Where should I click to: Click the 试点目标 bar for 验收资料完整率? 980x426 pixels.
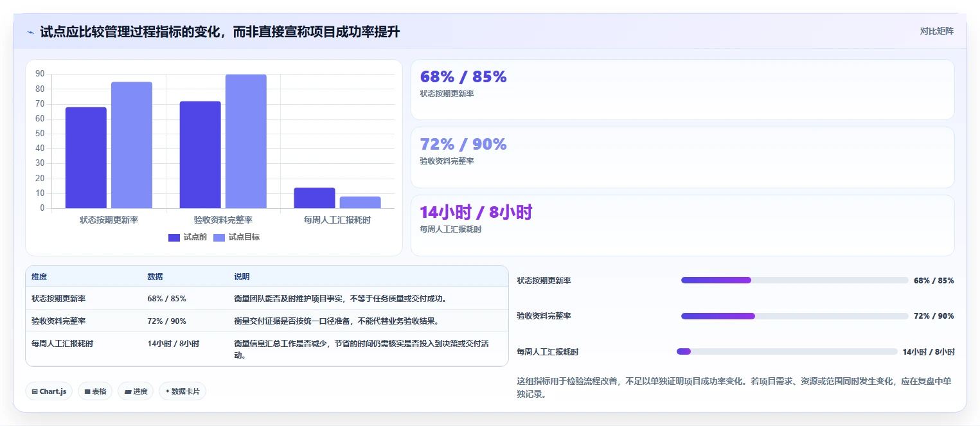point(245,141)
